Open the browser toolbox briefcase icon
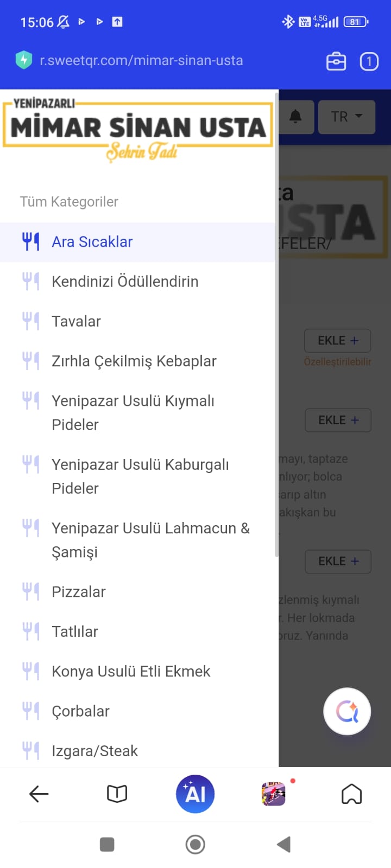 tap(336, 61)
